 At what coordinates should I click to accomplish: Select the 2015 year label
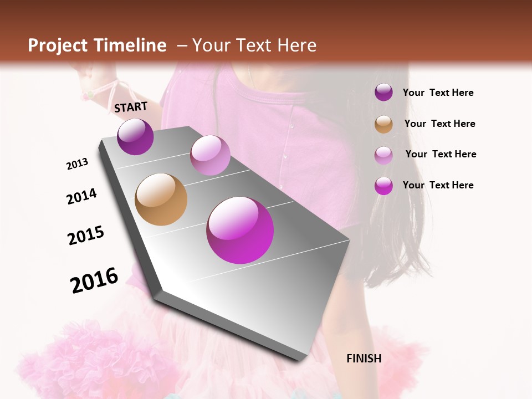pyautogui.click(x=84, y=236)
